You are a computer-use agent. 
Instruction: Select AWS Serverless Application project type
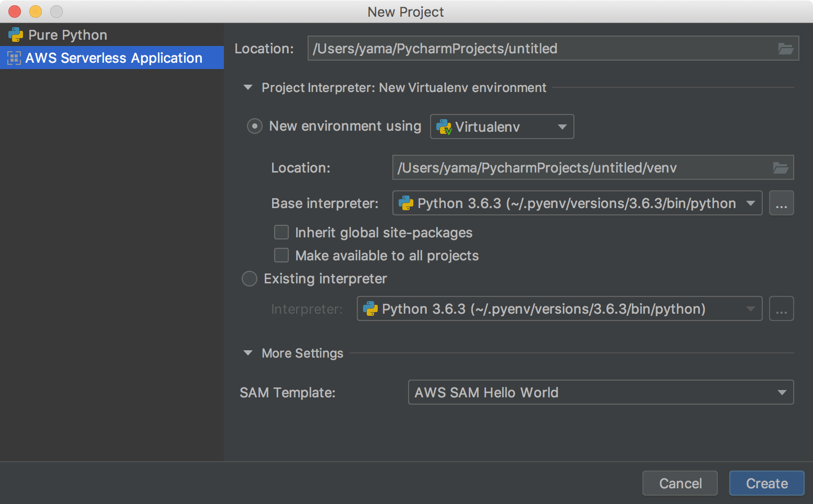(x=111, y=58)
